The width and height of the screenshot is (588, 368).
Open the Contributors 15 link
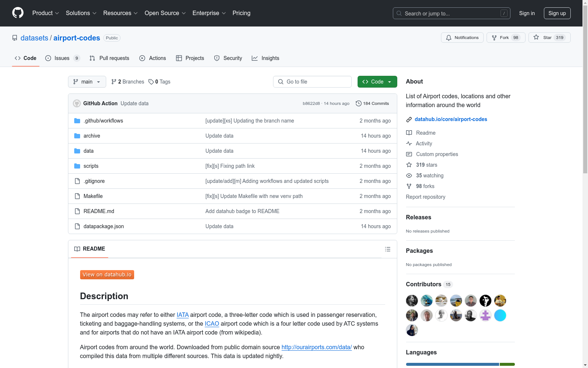click(429, 284)
